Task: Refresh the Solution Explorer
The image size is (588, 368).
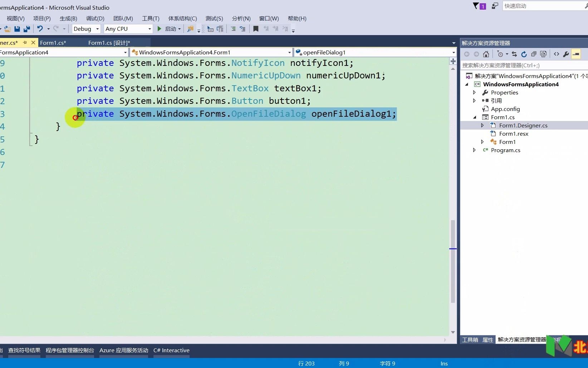Action: click(524, 54)
